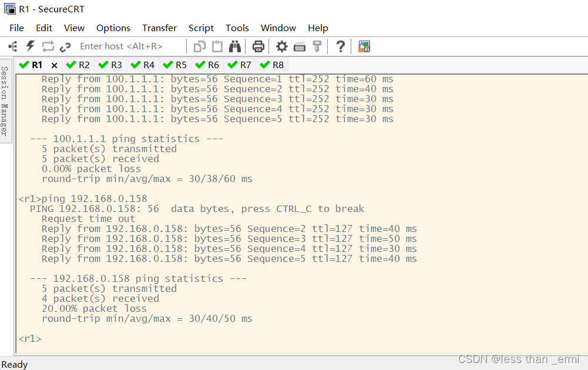Open the Session Manager toolbar icon
Viewport: 588px width, 370px height.
coord(13,46)
